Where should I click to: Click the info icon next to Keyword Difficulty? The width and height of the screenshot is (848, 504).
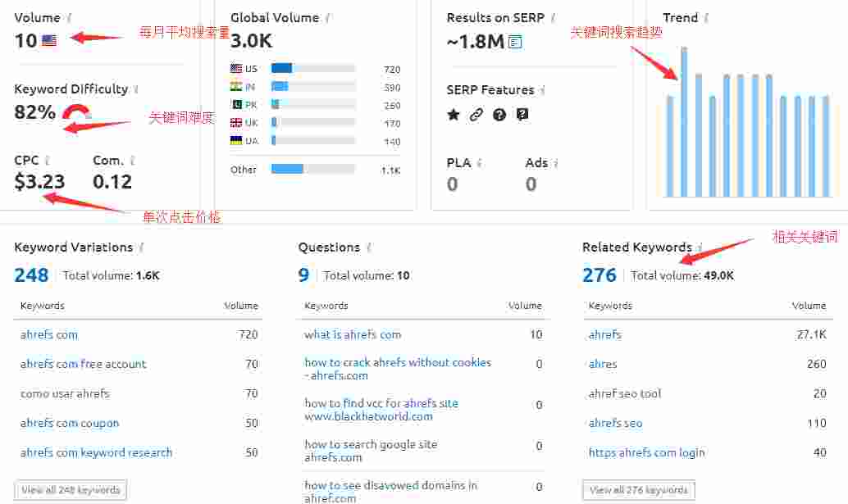(x=136, y=89)
